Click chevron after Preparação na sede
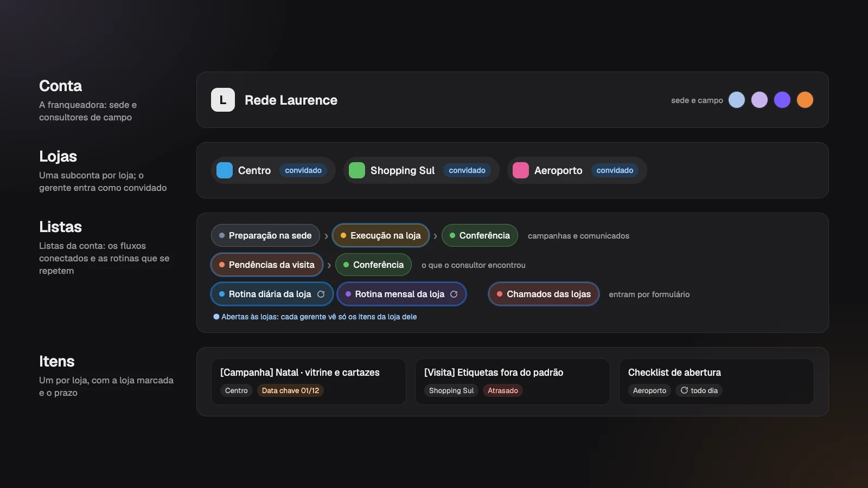The width and height of the screenshot is (868, 488). click(x=326, y=236)
